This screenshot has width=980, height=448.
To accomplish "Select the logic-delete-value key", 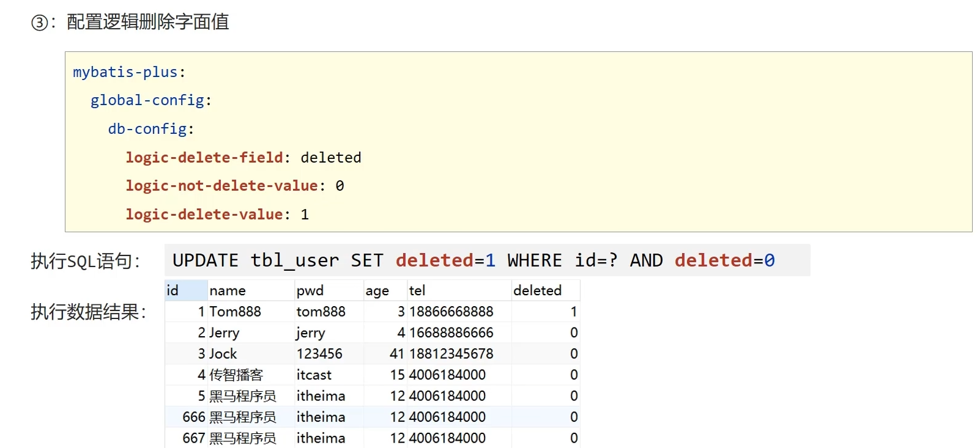I will (x=204, y=215).
